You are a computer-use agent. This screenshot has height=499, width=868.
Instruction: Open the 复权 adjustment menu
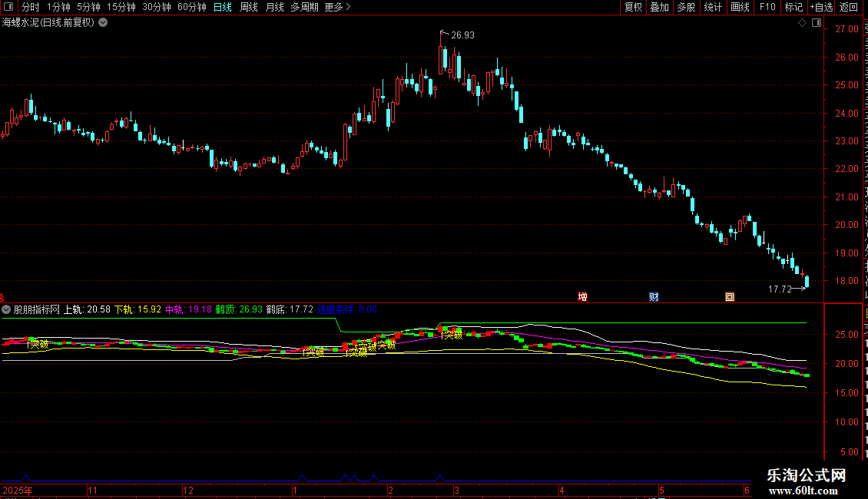pos(633,7)
